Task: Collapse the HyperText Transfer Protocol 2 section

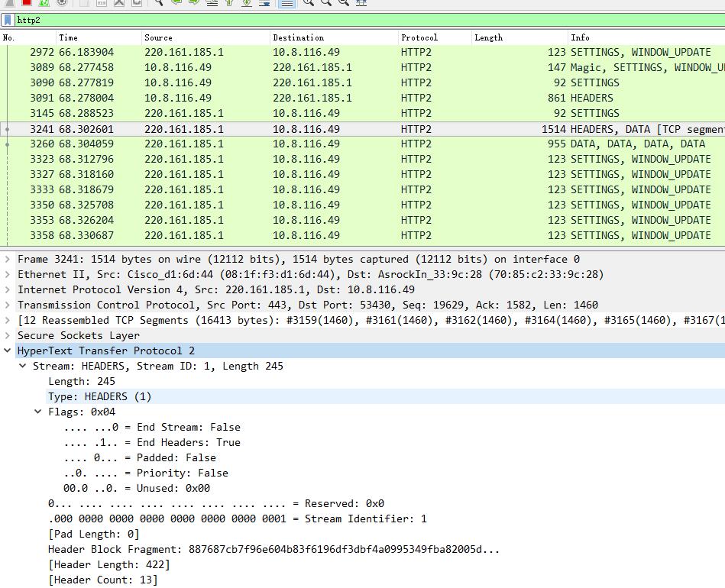Action: [x=8, y=351]
